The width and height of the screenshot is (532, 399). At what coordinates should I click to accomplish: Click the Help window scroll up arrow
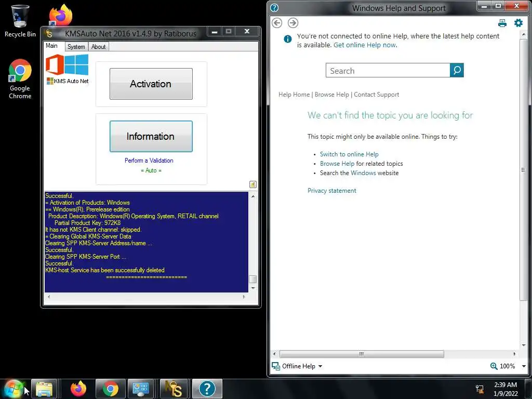pos(523,34)
